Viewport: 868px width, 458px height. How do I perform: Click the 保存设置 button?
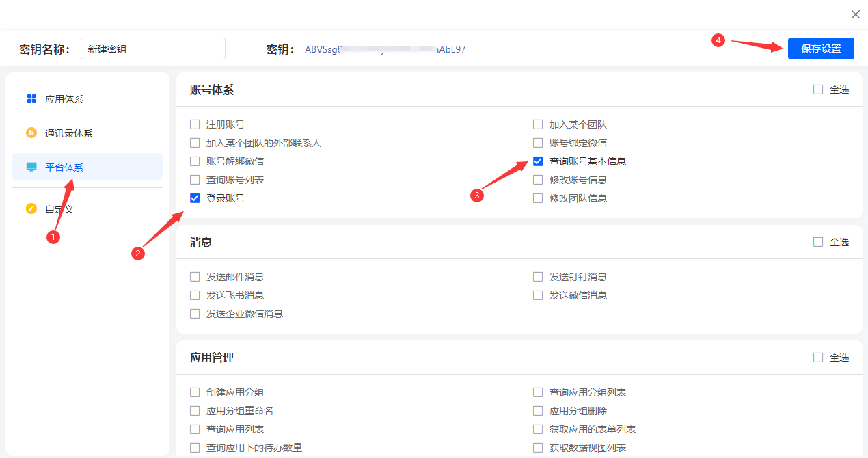(821, 49)
